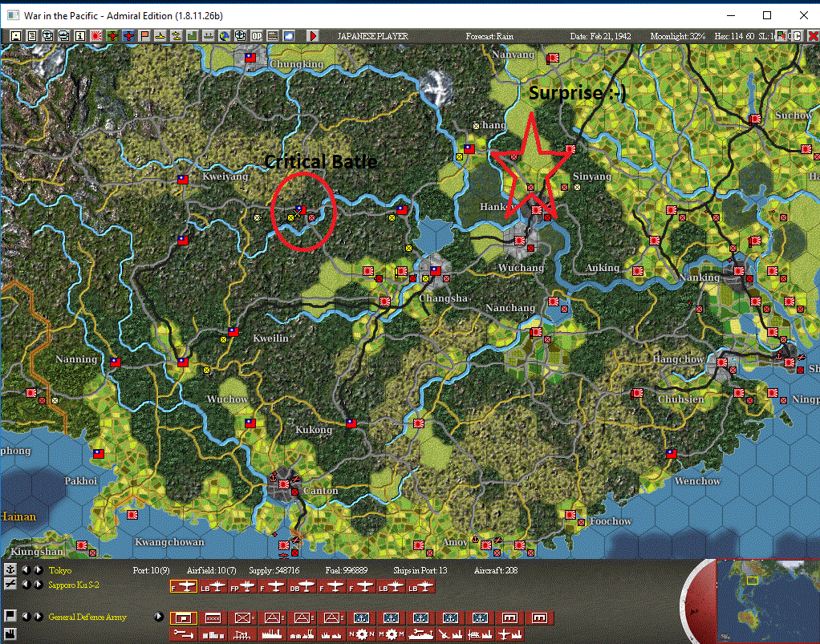Click the world minimap thumbnail
The height and width of the screenshot is (644, 820).
pos(767,601)
